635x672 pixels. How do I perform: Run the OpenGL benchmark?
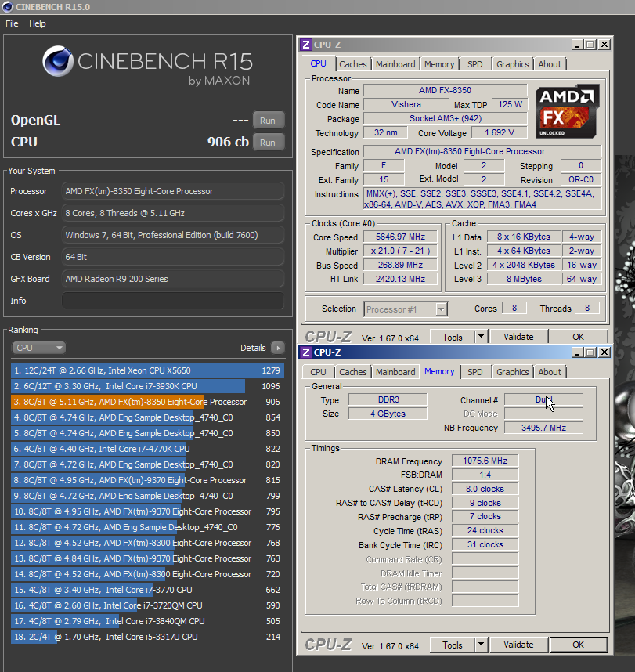click(269, 121)
